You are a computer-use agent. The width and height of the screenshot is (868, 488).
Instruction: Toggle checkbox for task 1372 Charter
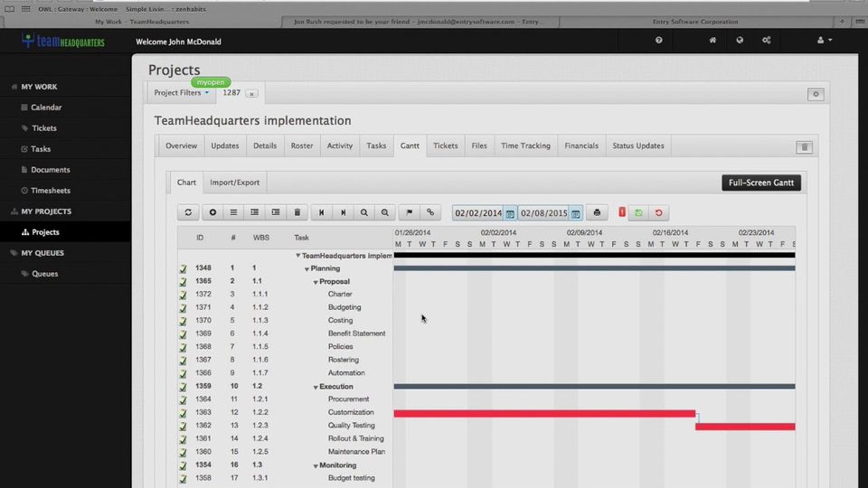(x=184, y=295)
